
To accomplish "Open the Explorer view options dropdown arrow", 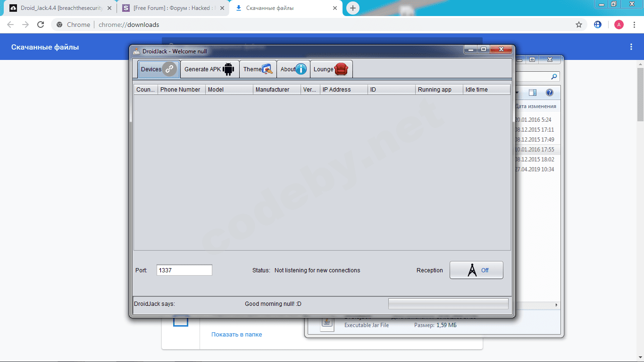I will click(517, 93).
